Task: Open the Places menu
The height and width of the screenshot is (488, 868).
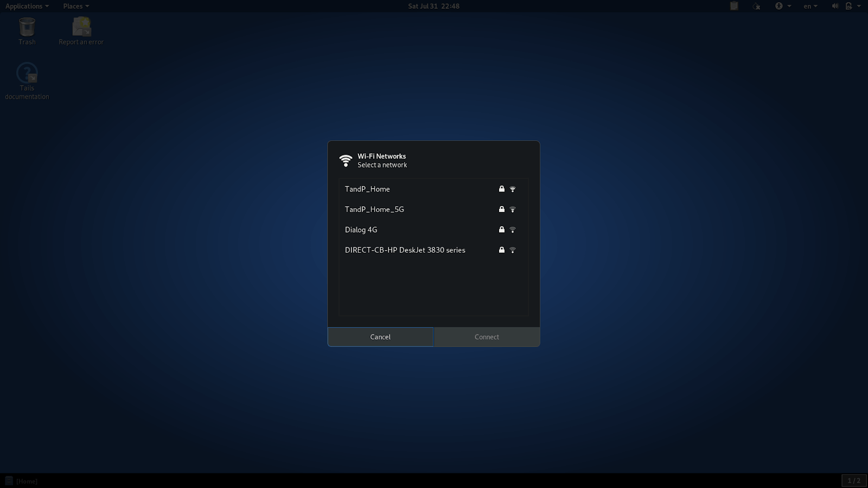Action: coord(75,6)
